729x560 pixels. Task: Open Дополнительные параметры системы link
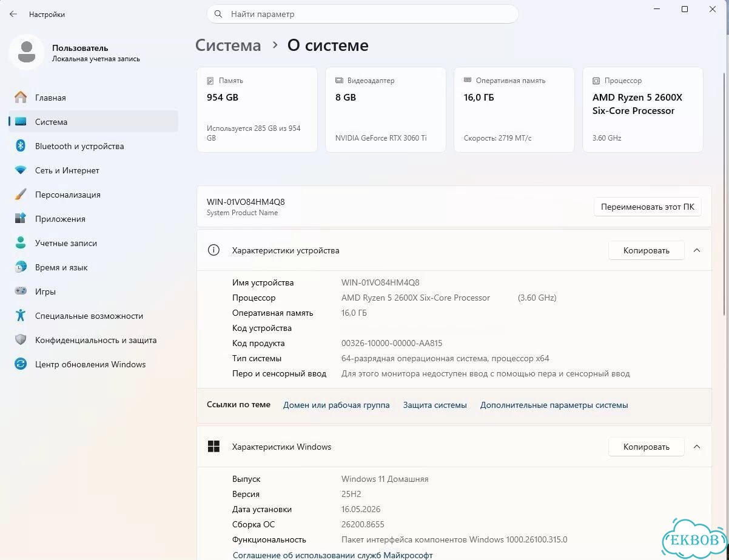point(554,405)
